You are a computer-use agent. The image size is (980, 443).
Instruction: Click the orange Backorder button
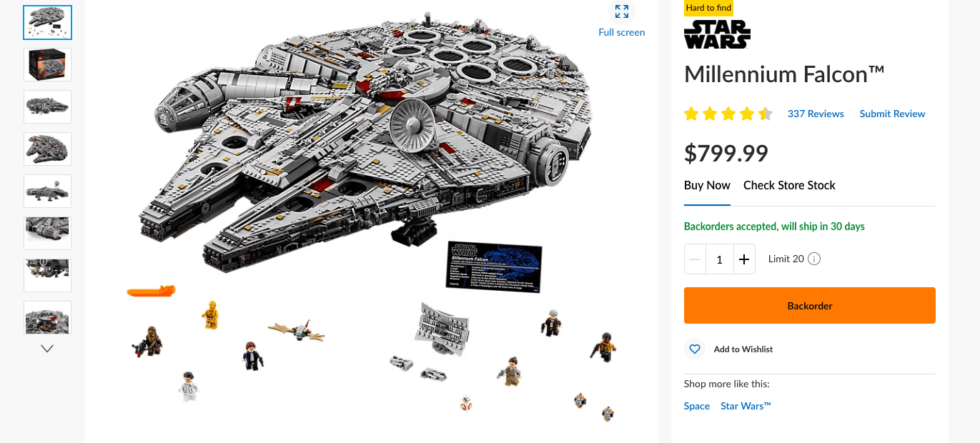[x=810, y=305]
